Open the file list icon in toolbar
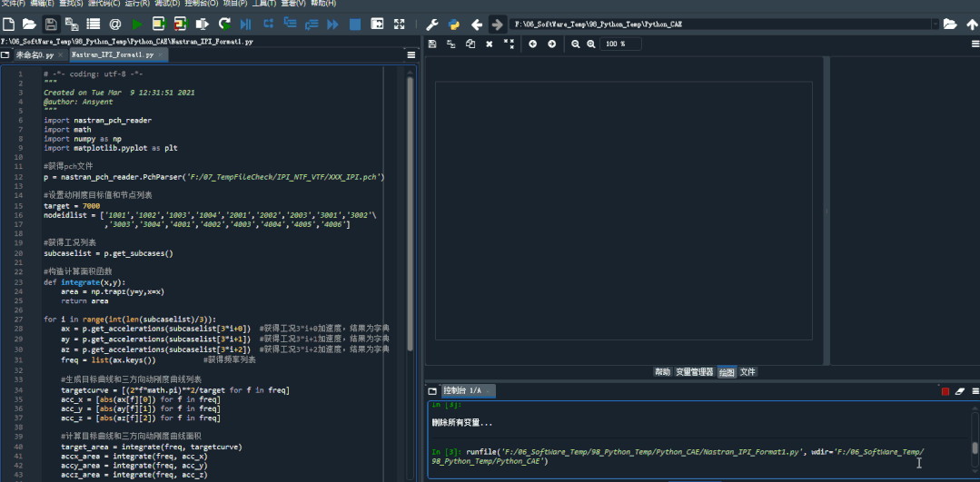This screenshot has height=482, width=980. pyautogui.click(x=94, y=25)
